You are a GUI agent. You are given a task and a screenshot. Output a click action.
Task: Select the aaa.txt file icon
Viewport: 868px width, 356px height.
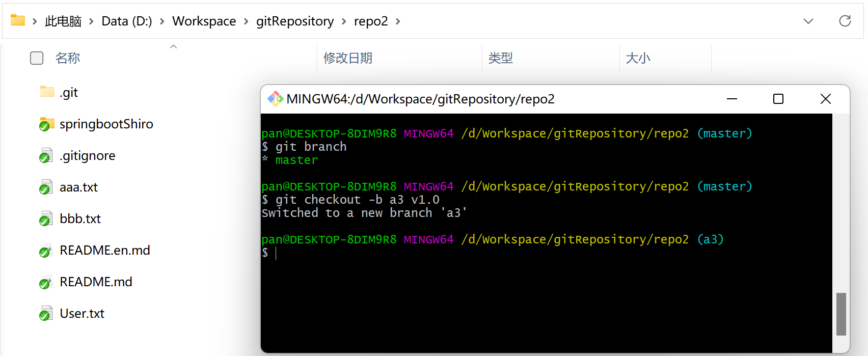point(46,187)
